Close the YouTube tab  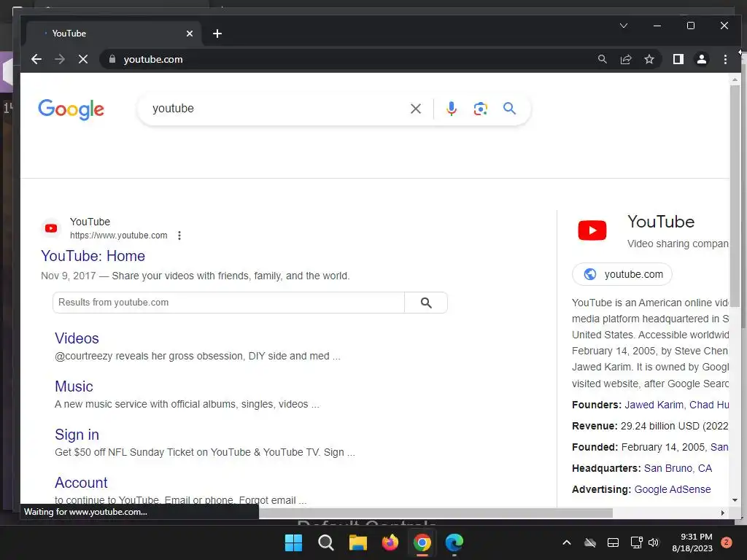point(190,34)
